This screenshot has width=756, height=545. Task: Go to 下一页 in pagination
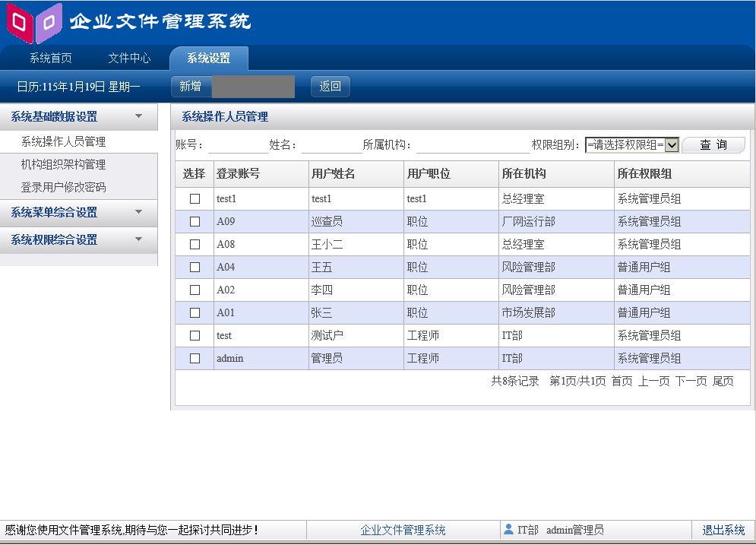[x=691, y=381]
